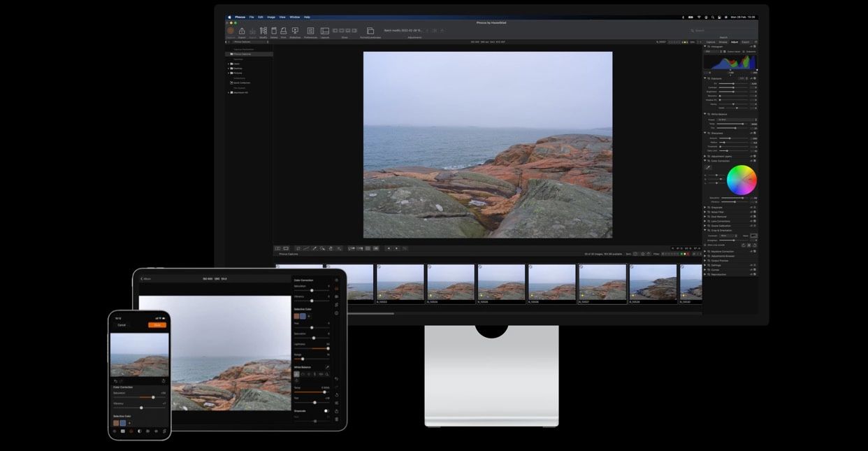The image size is (868, 451).
Task: Open the Modify tool in the toolbar
Action: pyautogui.click(x=263, y=31)
